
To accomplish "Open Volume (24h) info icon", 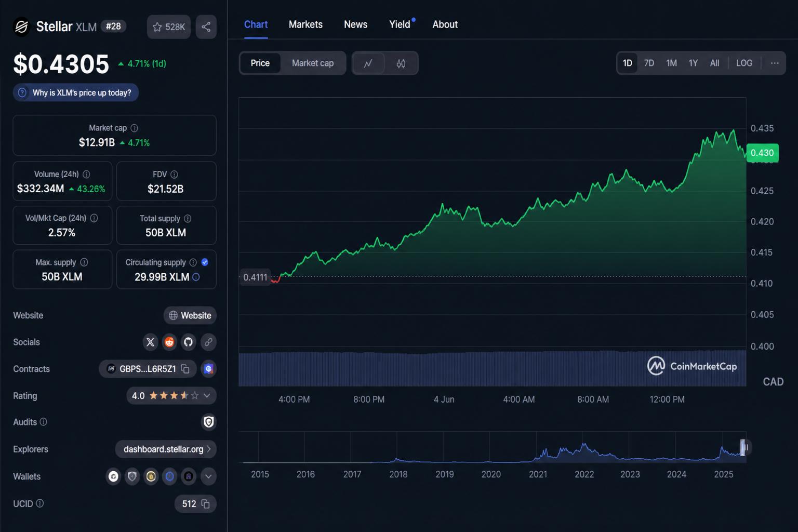I will [x=86, y=175].
